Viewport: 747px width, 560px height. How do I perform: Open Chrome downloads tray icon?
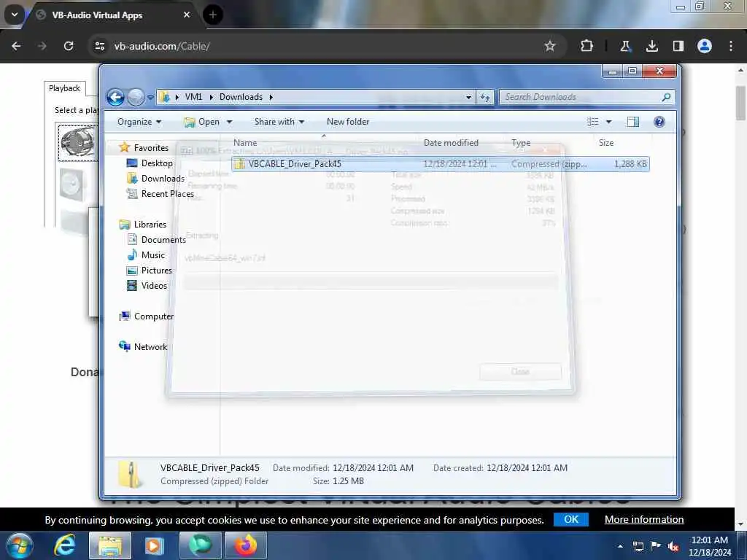(651, 46)
